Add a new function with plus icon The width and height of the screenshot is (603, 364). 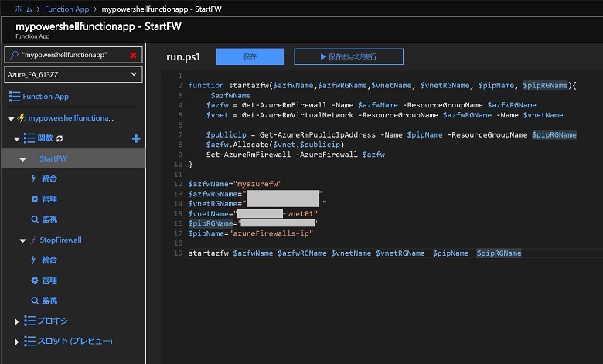136,138
